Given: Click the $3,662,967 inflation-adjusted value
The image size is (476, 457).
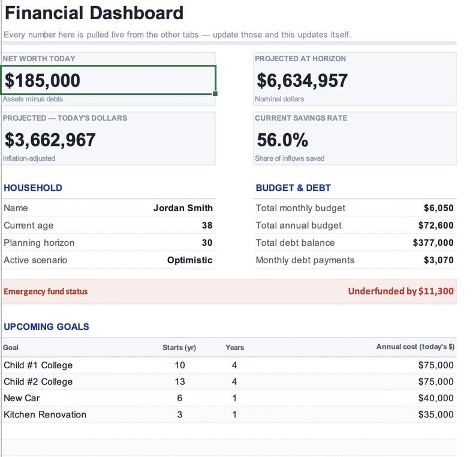Looking at the screenshot, I should (x=50, y=140).
